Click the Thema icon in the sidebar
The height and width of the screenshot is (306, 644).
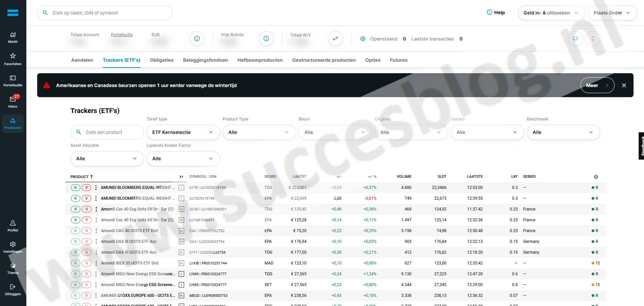coord(13,266)
